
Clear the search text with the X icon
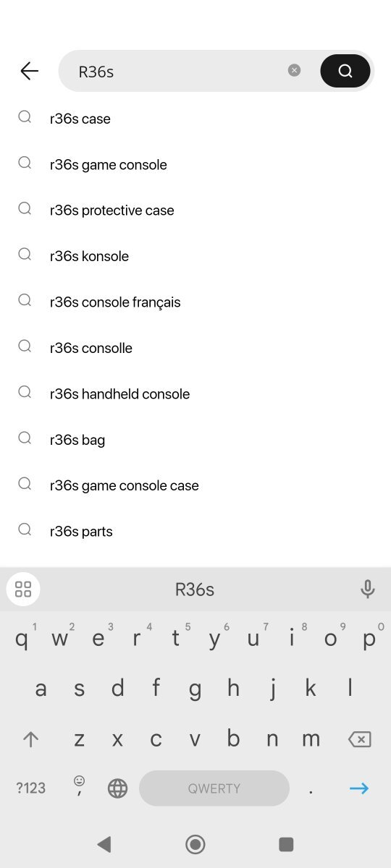pyautogui.click(x=294, y=70)
